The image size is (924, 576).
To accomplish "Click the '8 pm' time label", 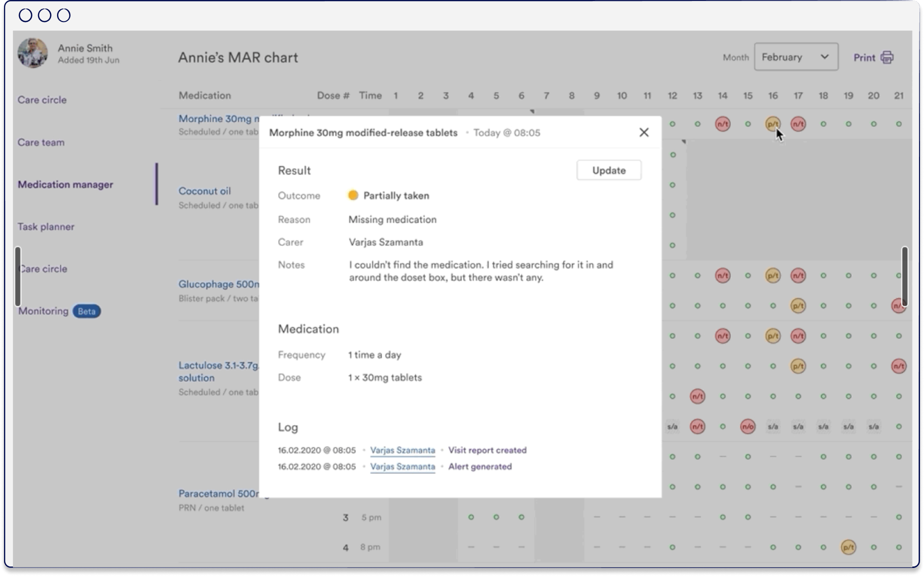I will pyautogui.click(x=370, y=547).
